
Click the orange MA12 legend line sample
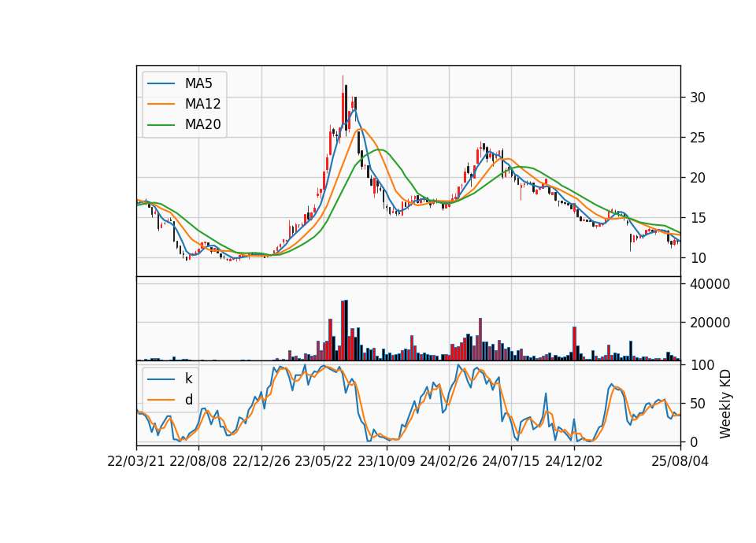click(x=161, y=104)
